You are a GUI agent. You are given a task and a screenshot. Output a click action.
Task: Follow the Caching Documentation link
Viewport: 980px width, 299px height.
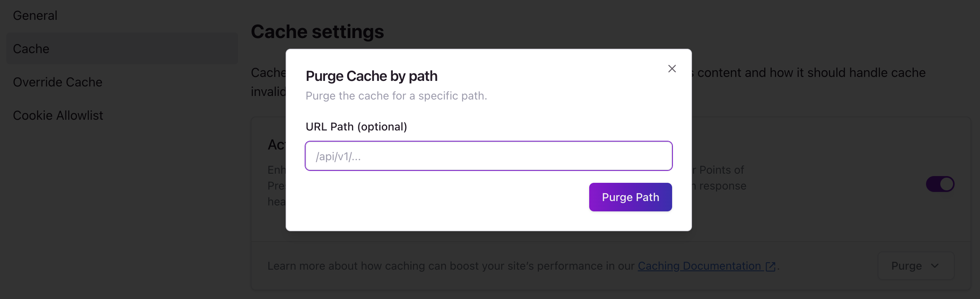coord(700,266)
